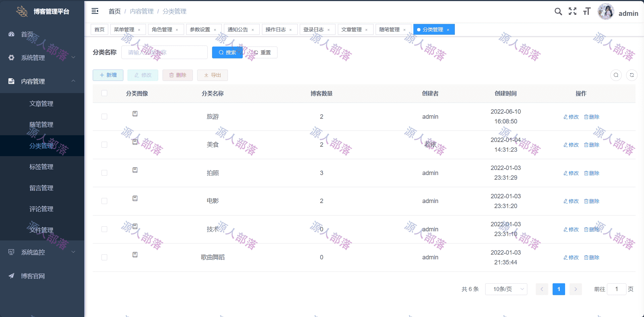Focus the page jump number input

(x=616, y=289)
